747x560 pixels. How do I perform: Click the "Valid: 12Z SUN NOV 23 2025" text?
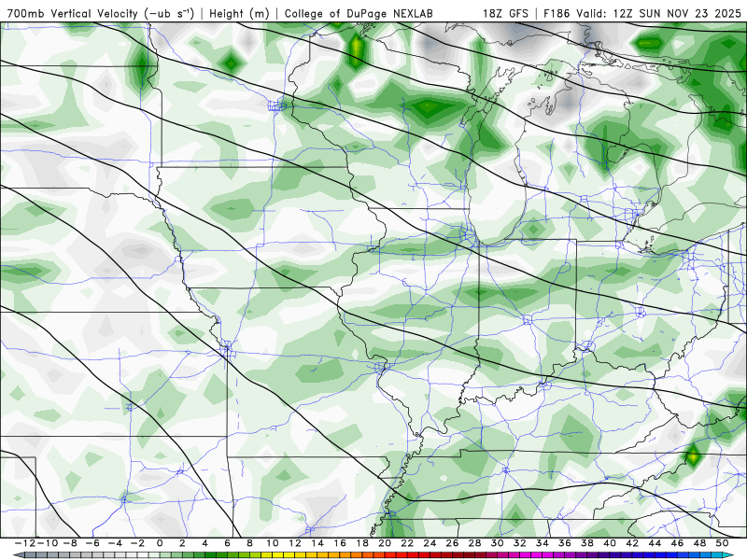pyautogui.click(x=659, y=13)
